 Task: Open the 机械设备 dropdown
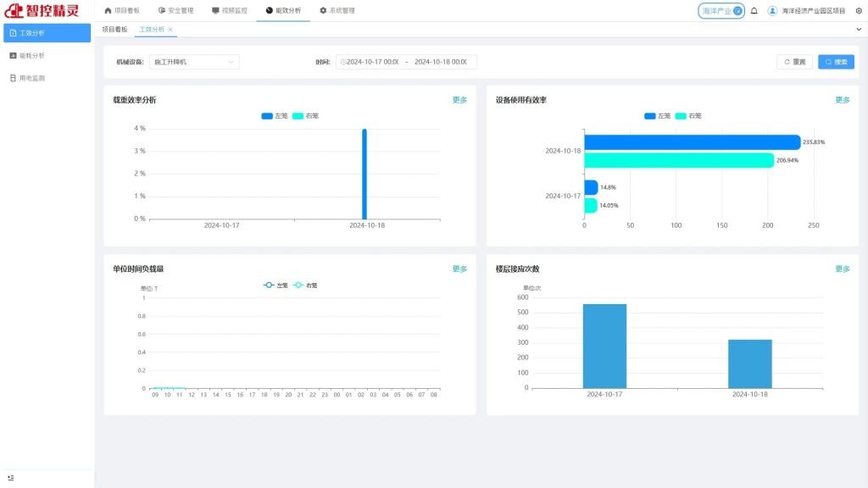click(x=194, y=62)
